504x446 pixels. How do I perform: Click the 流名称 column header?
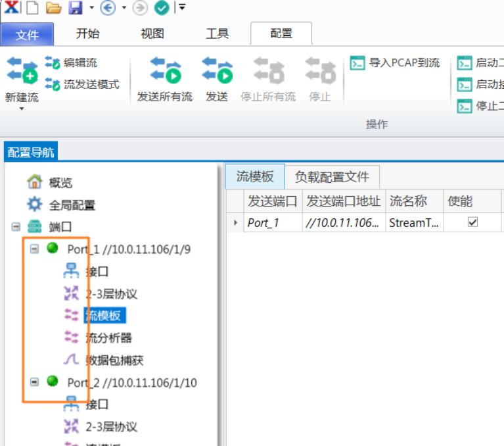pyautogui.click(x=415, y=201)
